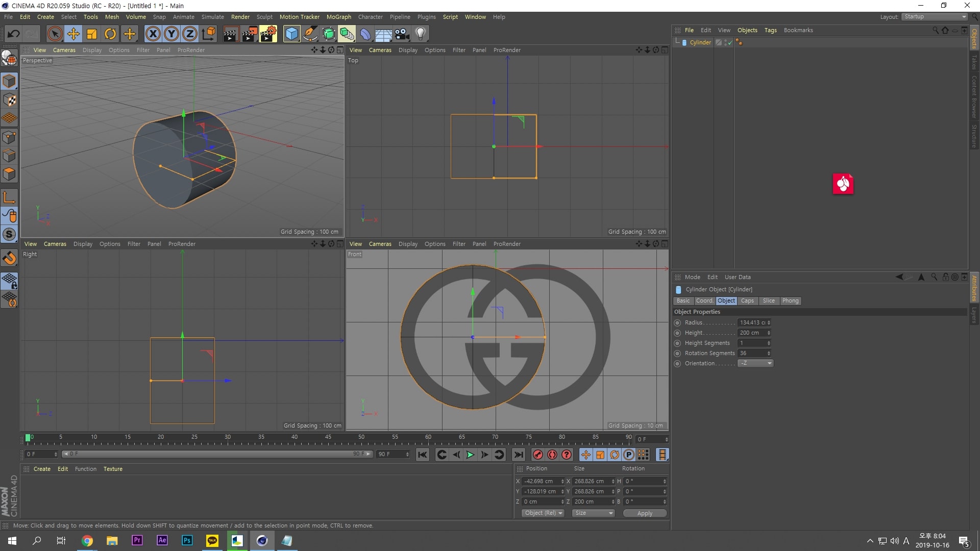Open Photoshop from Windows taskbar

tap(187, 540)
